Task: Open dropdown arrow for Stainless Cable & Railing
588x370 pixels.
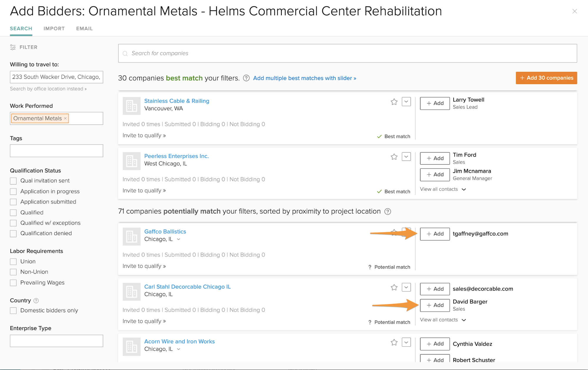Action: pyautogui.click(x=406, y=102)
